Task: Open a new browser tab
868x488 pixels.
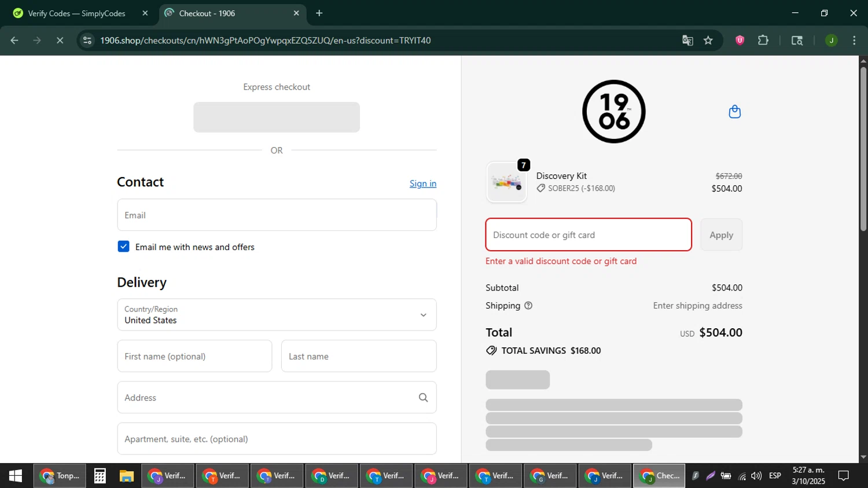Action: click(x=319, y=13)
